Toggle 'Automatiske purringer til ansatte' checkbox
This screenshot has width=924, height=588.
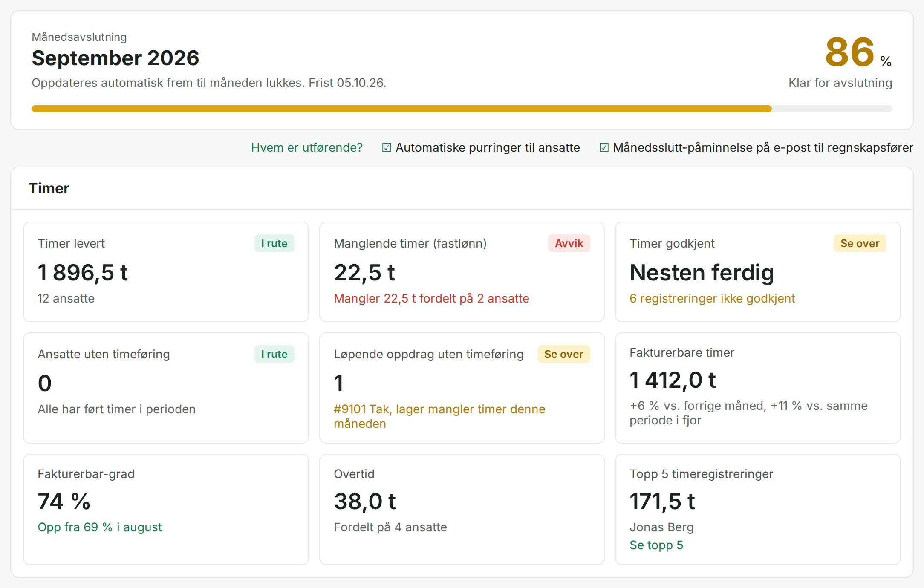[x=387, y=147]
